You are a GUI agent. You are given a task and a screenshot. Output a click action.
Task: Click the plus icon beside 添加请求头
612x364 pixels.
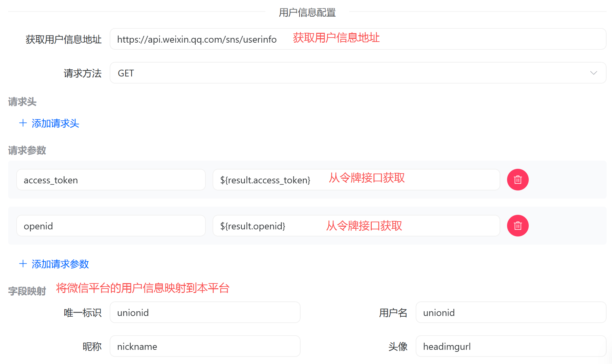point(23,123)
